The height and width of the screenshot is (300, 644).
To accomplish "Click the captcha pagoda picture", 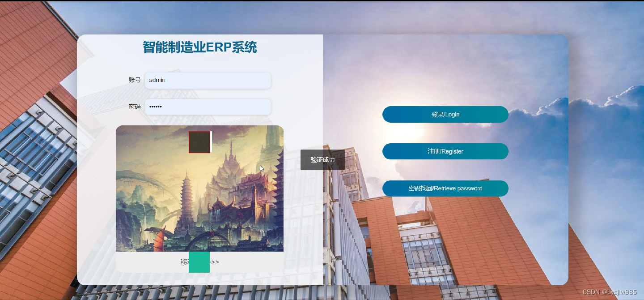I will click(199, 189).
